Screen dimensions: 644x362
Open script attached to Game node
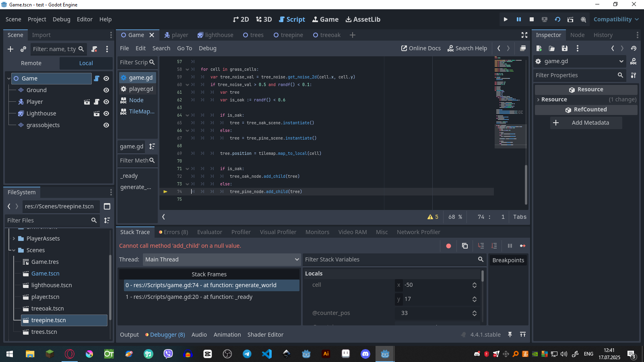click(x=97, y=78)
